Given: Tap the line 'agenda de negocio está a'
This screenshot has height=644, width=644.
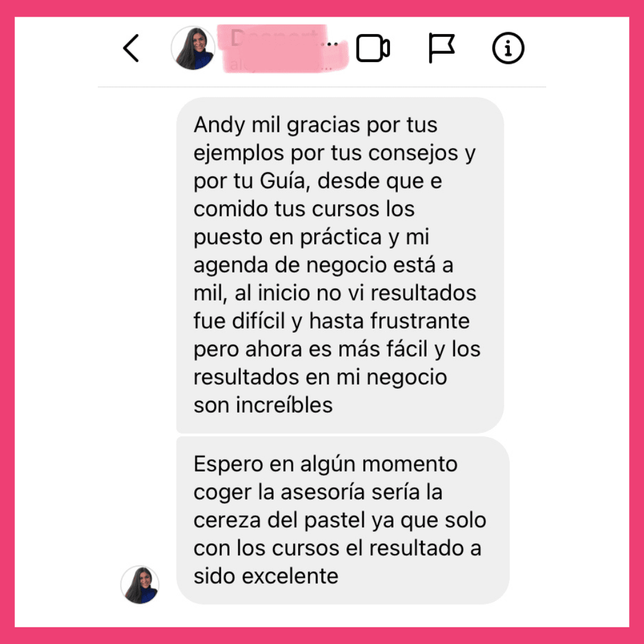Looking at the screenshot, I should click(323, 265).
